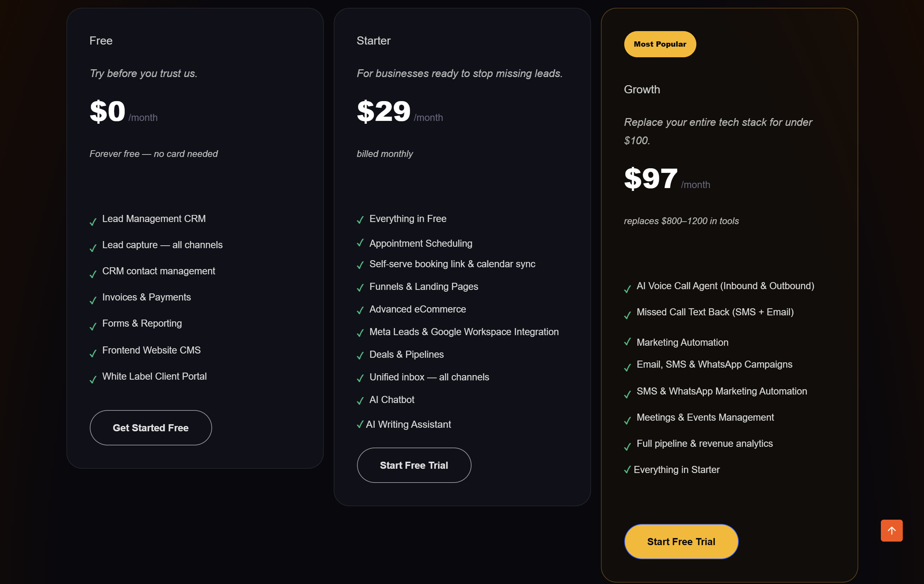Click checkmark beside White Label Client Portal

pos(93,379)
